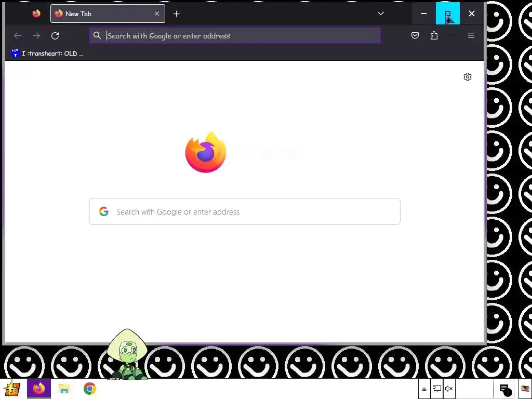Switch to Firefox in the taskbar

click(39, 389)
